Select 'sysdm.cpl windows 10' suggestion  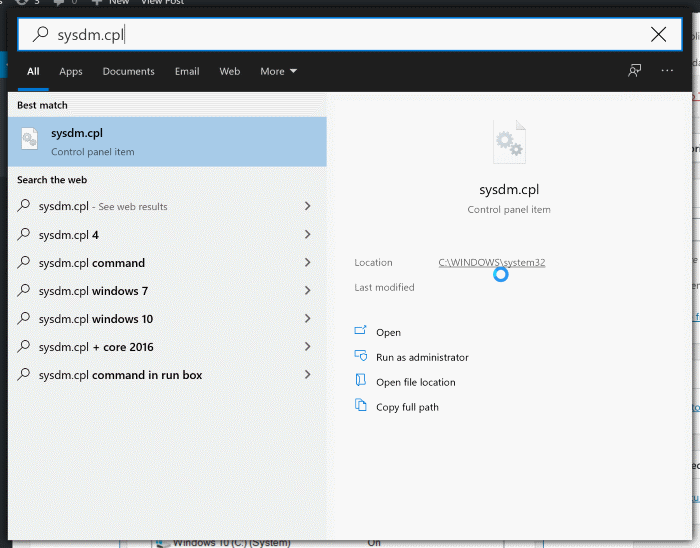coord(167,319)
